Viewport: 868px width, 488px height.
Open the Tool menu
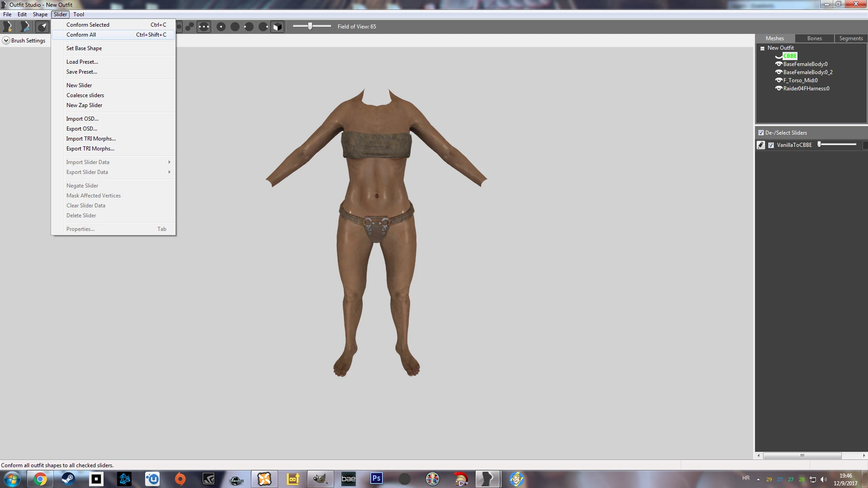(79, 14)
